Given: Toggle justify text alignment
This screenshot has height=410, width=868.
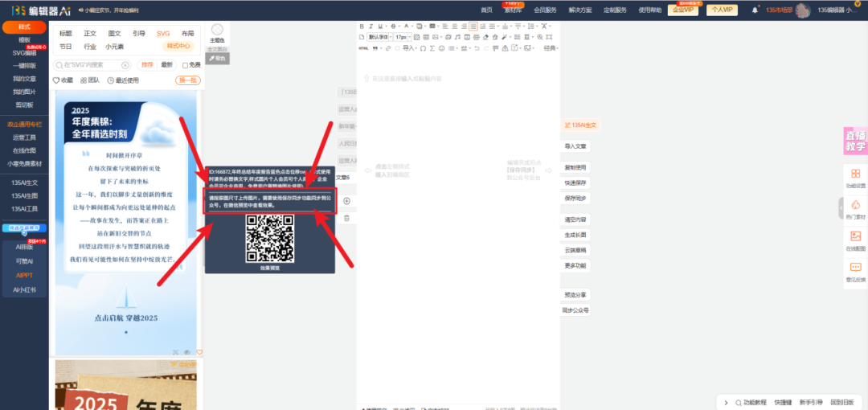Looking at the screenshot, I should click(x=473, y=27).
